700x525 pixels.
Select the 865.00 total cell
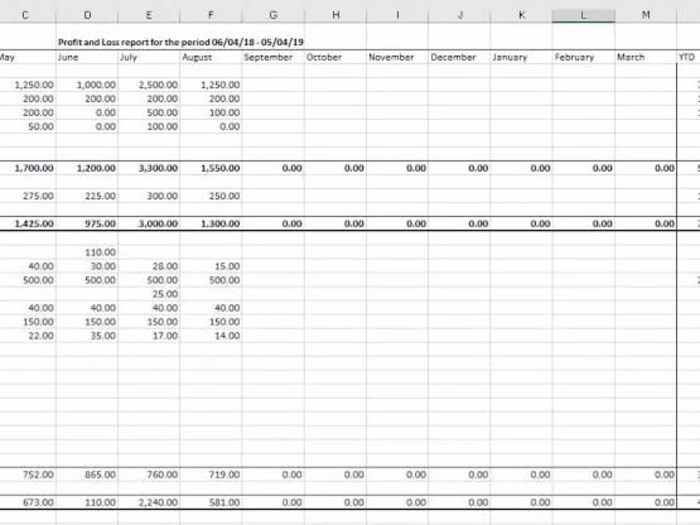click(x=87, y=475)
